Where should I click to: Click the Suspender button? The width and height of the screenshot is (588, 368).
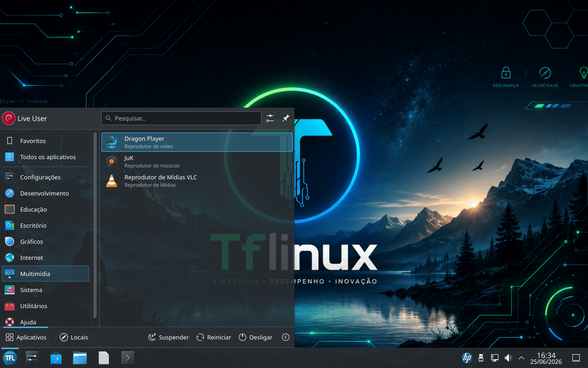coord(169,337)
